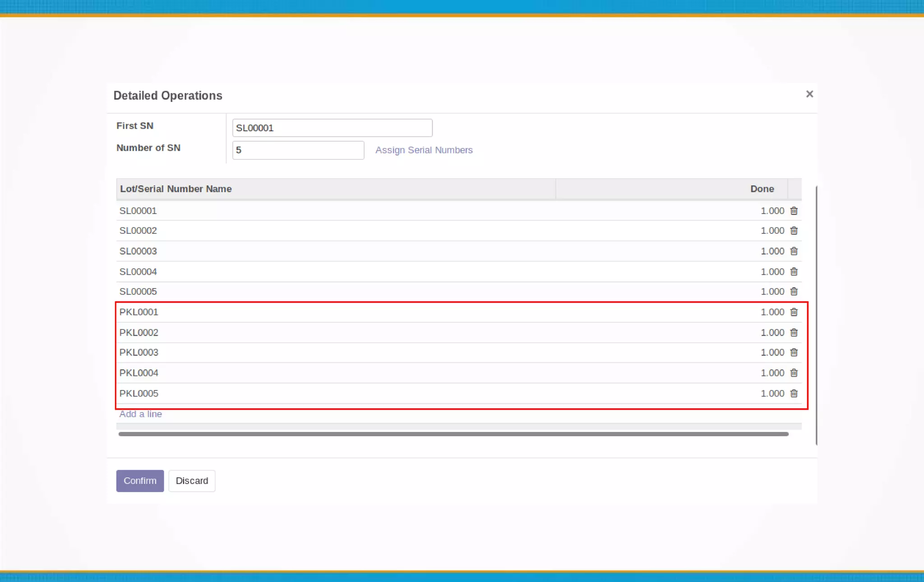Click the Number of SN field
This screenshot has height=582, width=924.
pyautogui.click(x=298, y=150)
